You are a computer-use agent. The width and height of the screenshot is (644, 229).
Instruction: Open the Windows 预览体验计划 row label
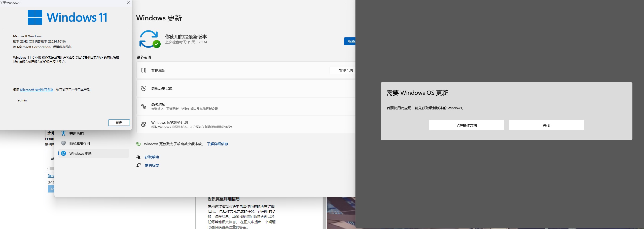169,123
